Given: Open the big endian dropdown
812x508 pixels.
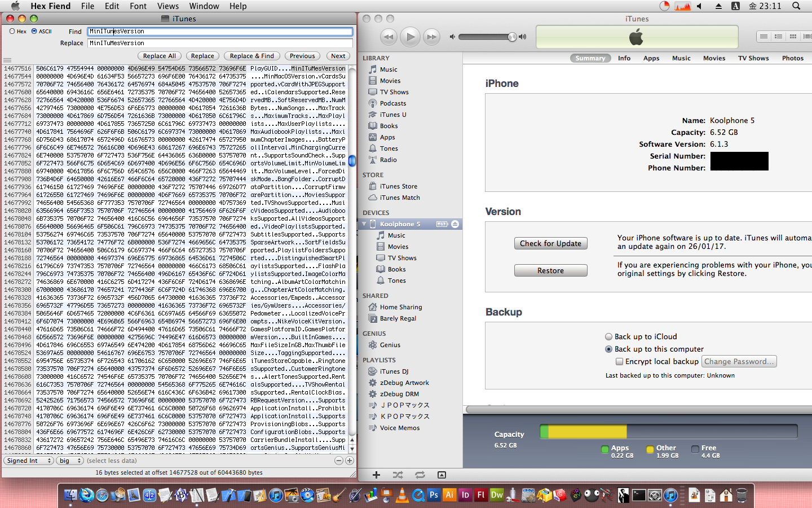Looking at the screenshot, I should click(69, 461).
